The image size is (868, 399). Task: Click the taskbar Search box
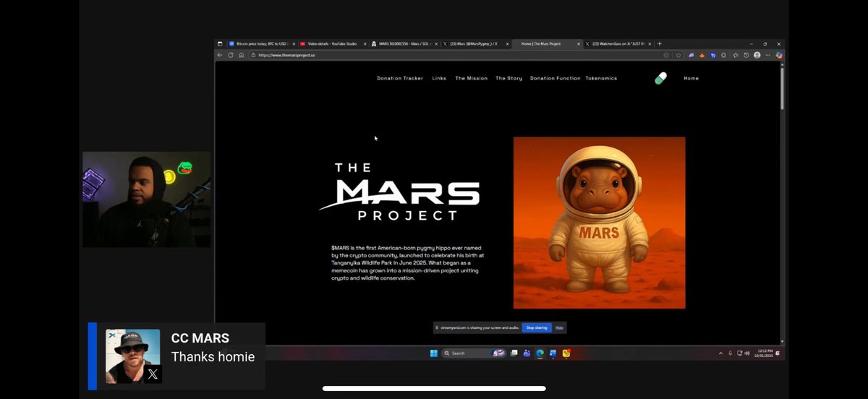point(474,353)
